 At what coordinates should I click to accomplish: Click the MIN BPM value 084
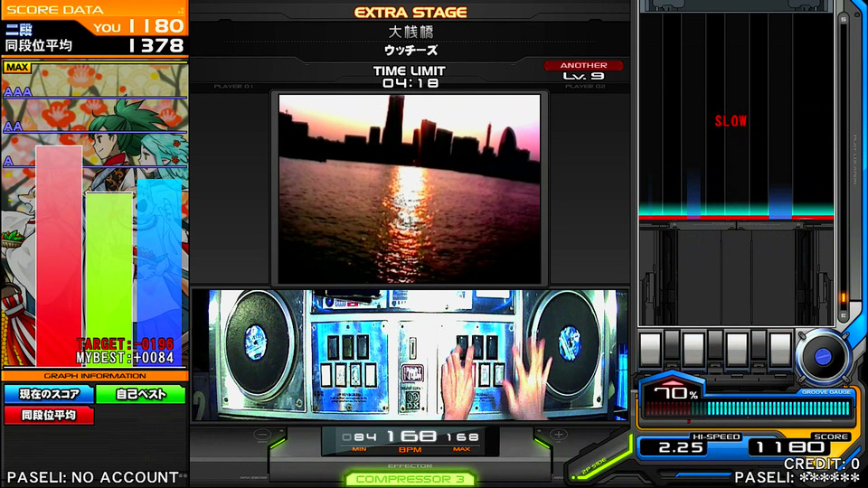(359, 437)
